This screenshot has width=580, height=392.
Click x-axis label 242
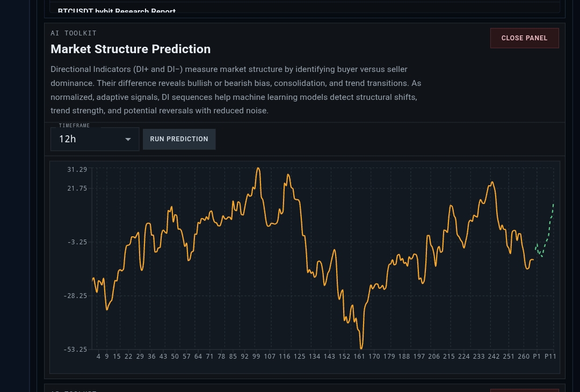[x=494, y=357]
